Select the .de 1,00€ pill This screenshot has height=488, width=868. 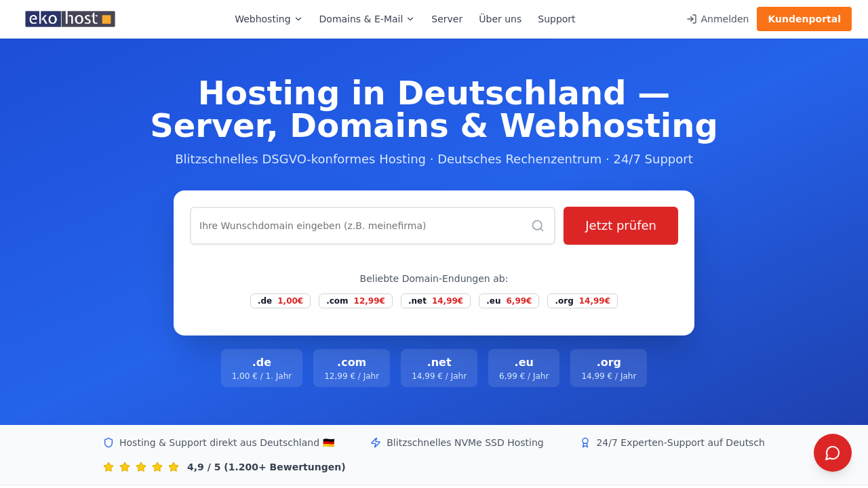click(280, 301)
